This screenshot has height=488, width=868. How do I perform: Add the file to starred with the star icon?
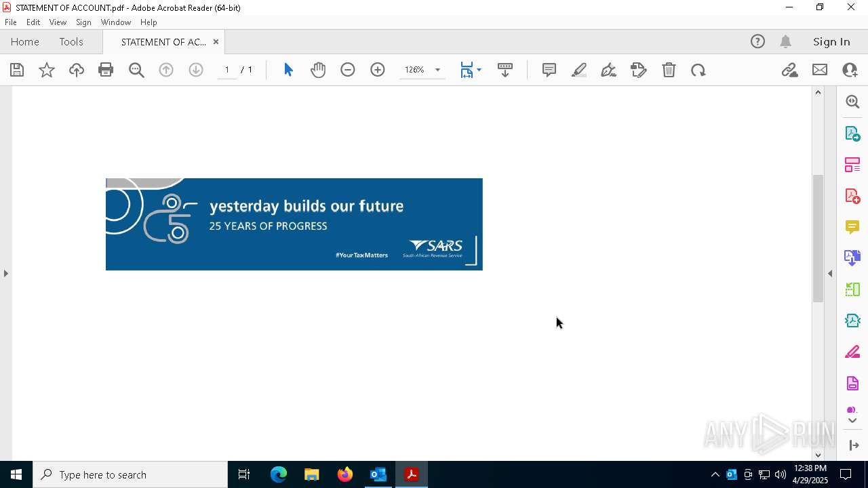[x=47, y=70]
